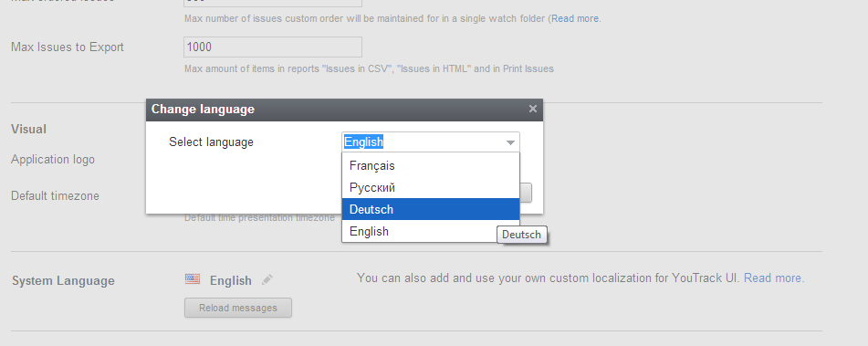Open Read more link about custom localization
This screenshot has height=346, width=868.
click(x=773, y=278)
